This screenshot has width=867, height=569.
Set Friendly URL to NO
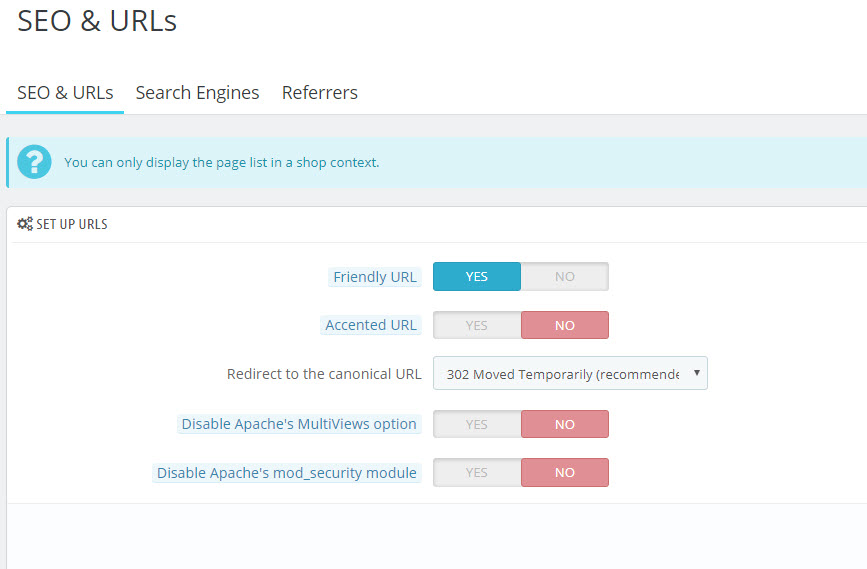[565, 276]
